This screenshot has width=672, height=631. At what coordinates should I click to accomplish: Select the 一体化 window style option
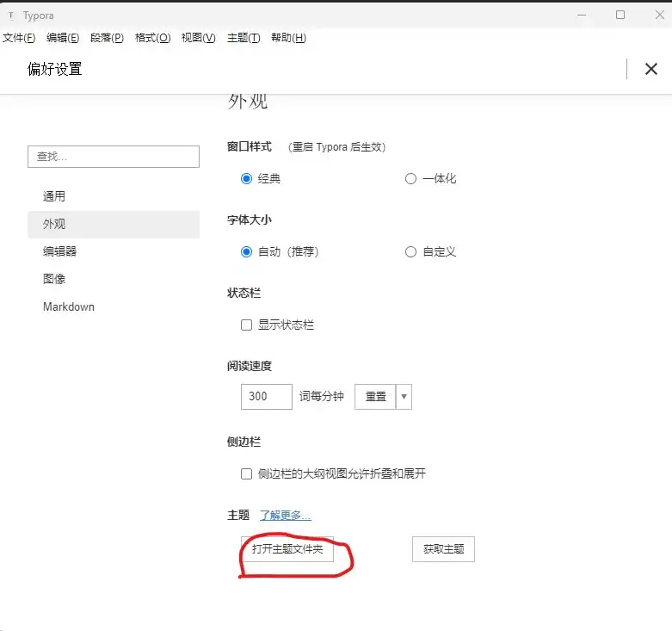tap(410, 179)
